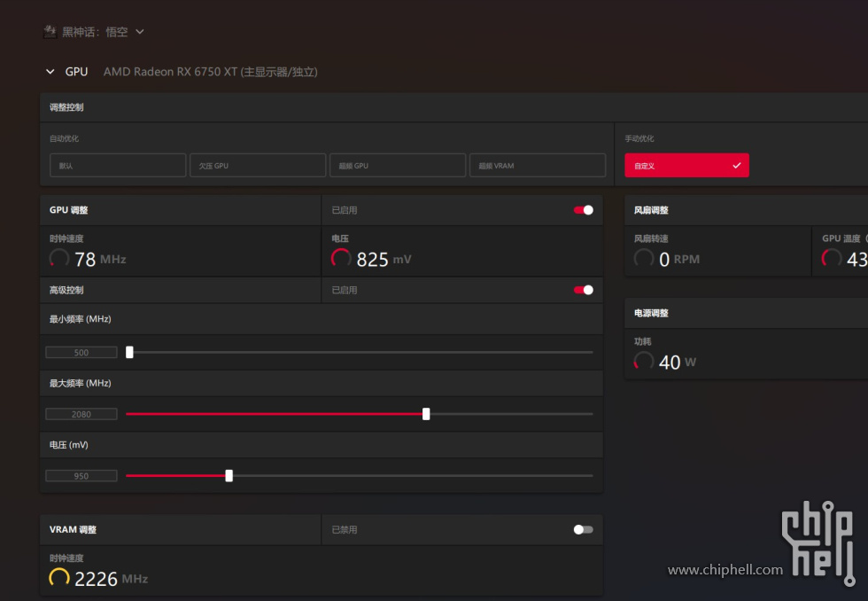Screen dimensions: 868x601
Task: Click the 825 mV voltage gauge icon
Action: pos(341,258)
